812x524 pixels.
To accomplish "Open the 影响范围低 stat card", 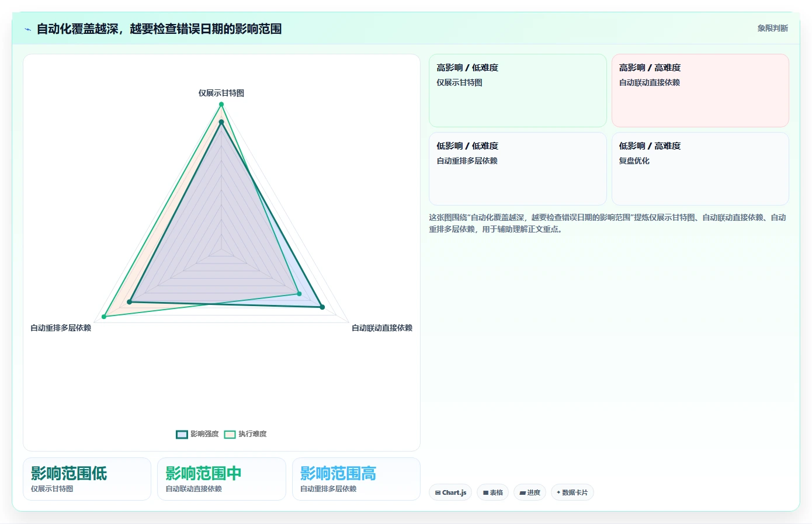I will 87,479.
